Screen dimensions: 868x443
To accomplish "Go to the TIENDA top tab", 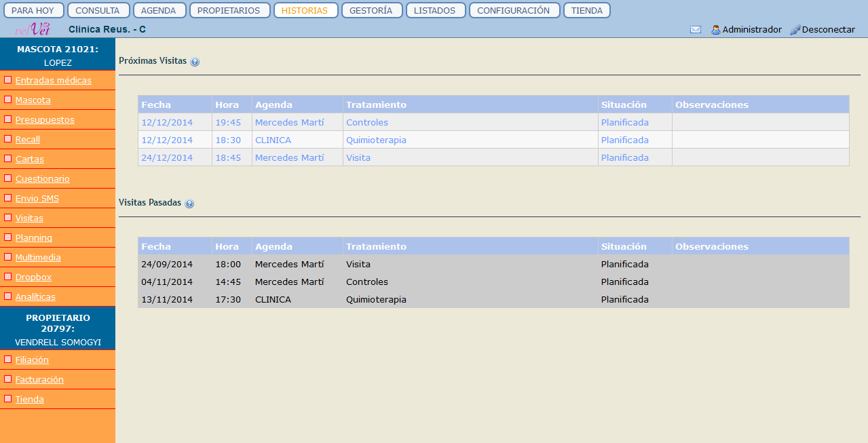I will 586,11.
